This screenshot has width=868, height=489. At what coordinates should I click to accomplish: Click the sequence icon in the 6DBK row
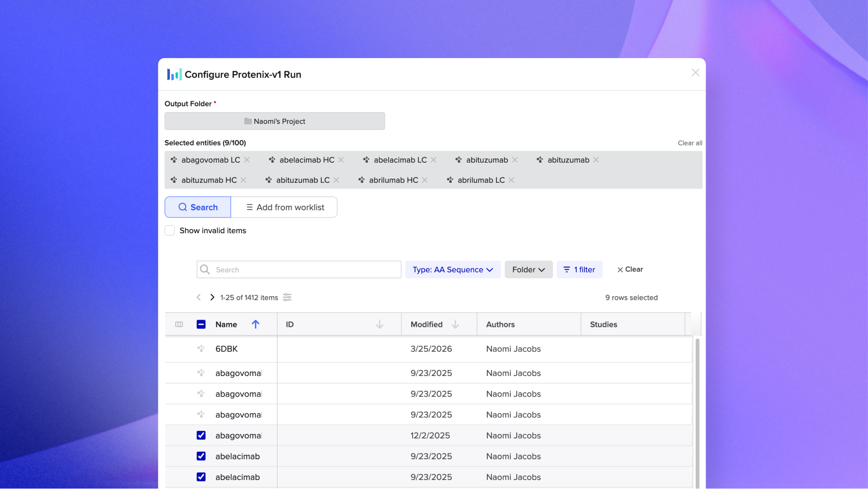[201, 349]
